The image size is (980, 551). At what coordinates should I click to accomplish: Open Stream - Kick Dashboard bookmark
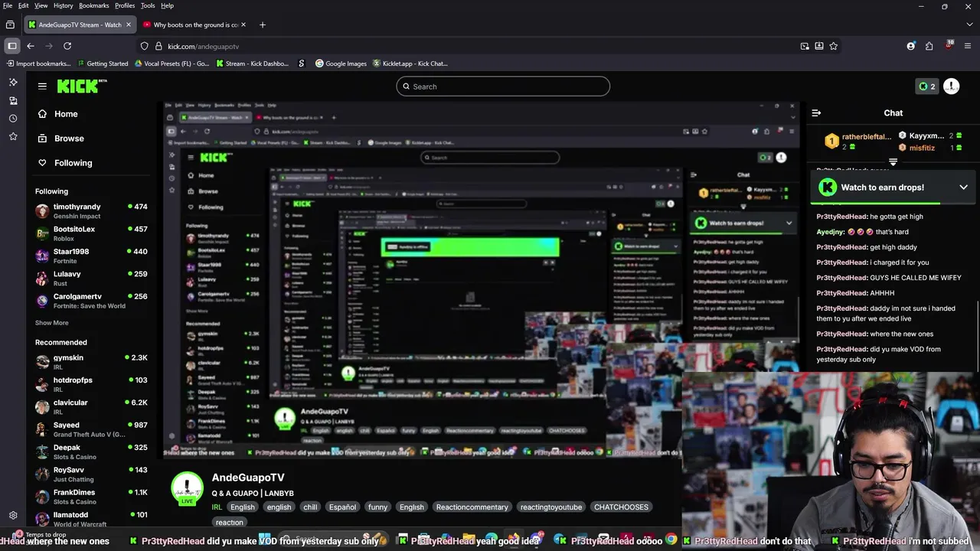point(253,64)
